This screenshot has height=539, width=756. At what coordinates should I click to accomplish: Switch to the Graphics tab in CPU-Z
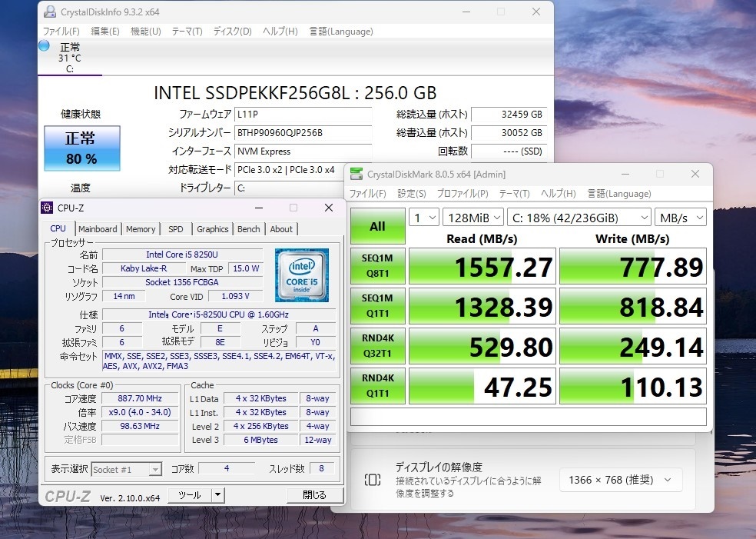pos(213,229)
